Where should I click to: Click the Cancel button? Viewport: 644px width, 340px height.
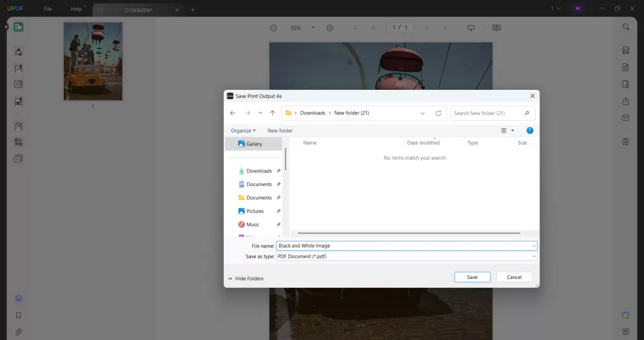point(514,277)
